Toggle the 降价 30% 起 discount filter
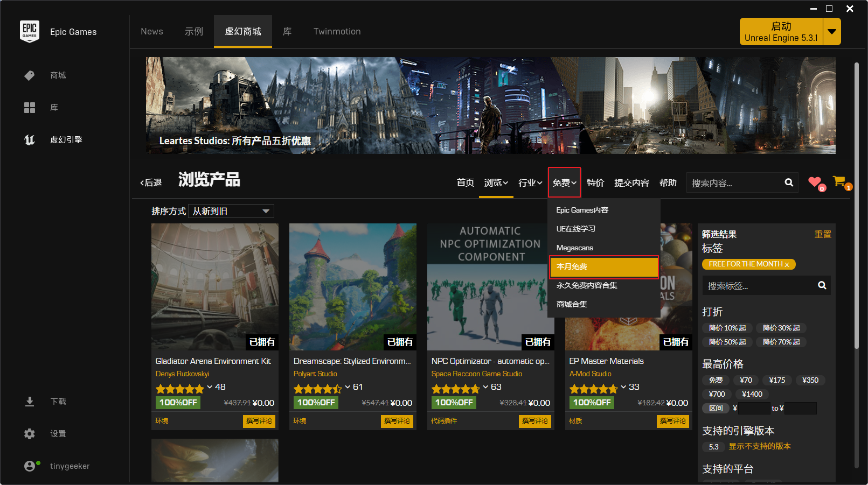Viewport: 868px width, 485px height. point(781,328)
